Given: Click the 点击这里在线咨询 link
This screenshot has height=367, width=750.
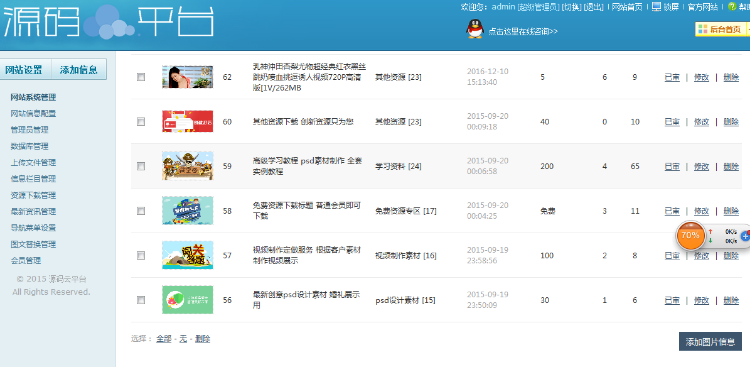Looking at the screenshot, I should 523,31.
